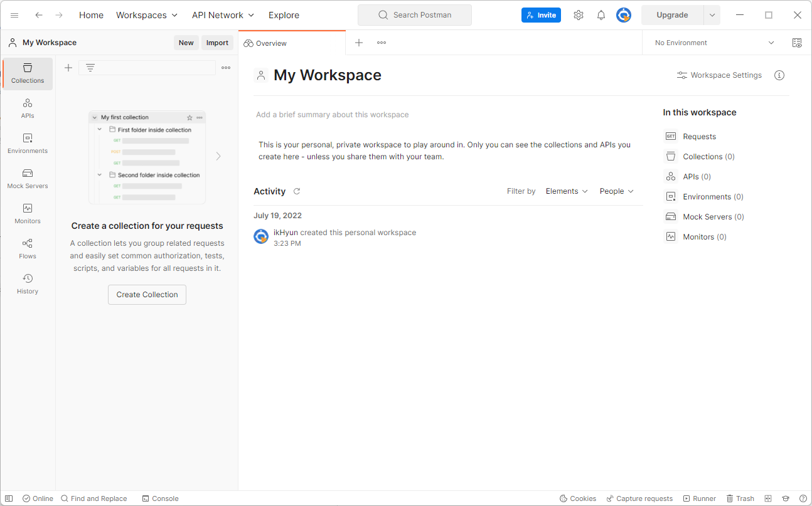Open tab options ellipsis menu
Screen dimensions: 812x506
[x=382, y=43]
